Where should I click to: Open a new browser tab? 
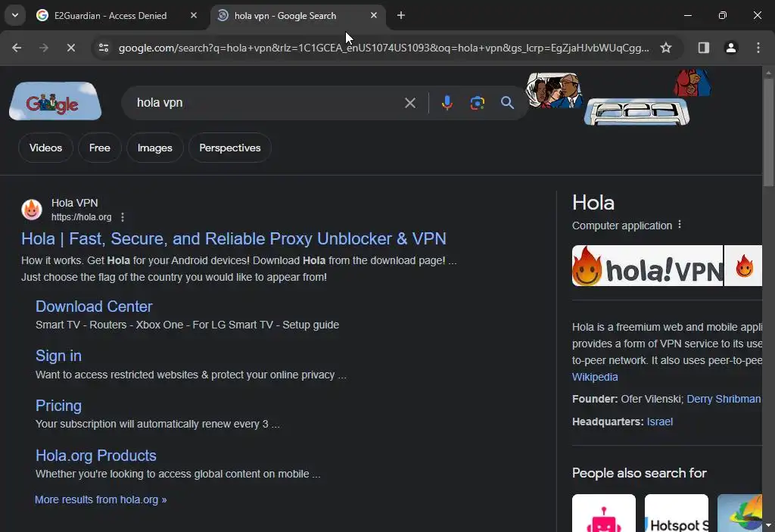pyautogui.click(x=401, y=15)
